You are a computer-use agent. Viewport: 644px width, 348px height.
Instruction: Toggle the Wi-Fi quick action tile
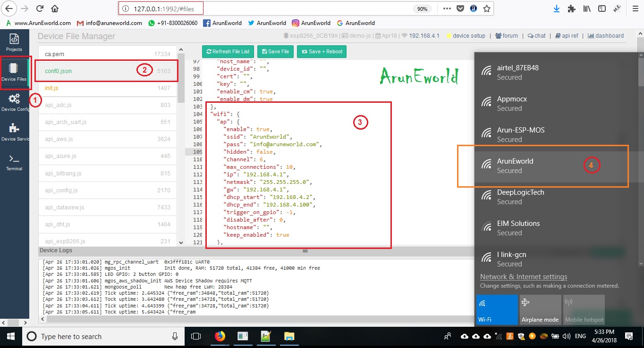point(497,310)
